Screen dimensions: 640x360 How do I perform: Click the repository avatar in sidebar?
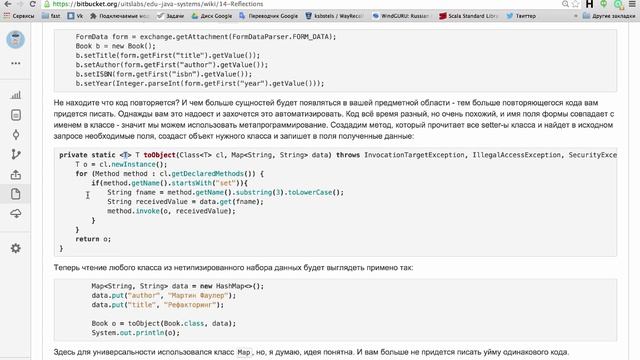[16, 40]
